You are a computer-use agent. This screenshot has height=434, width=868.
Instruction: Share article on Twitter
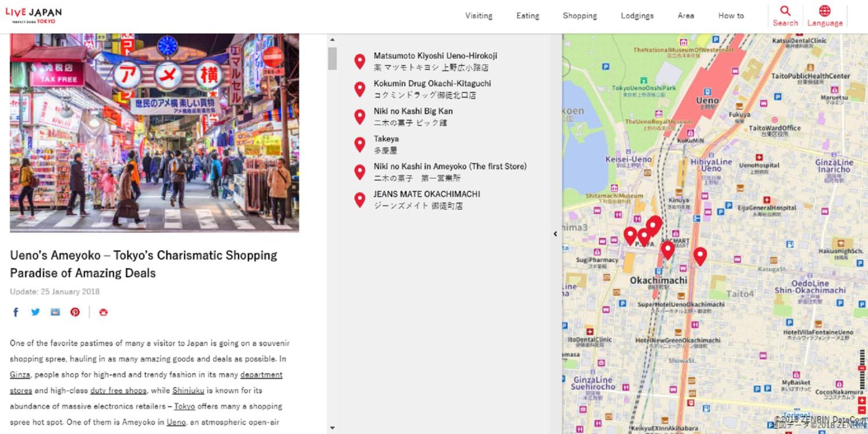point(36,312)
